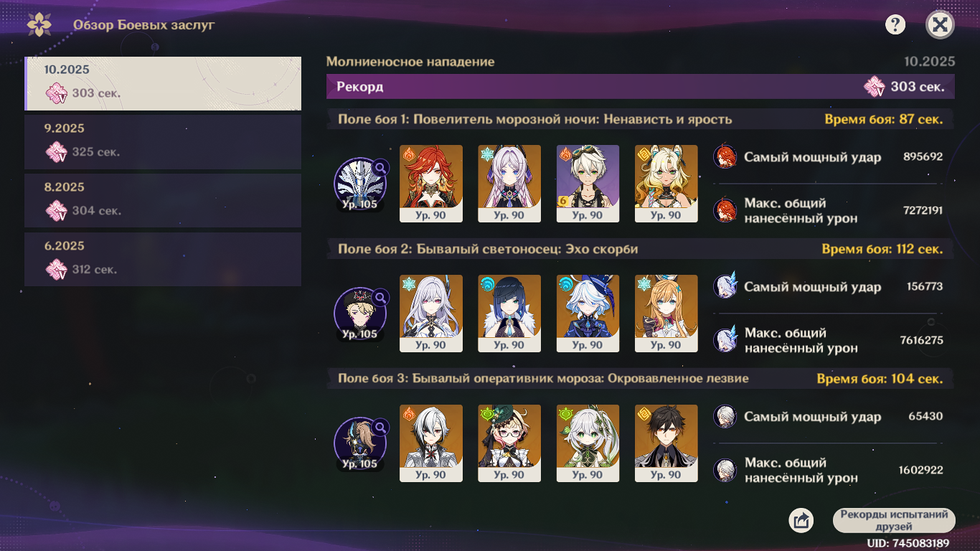This screenshot has width=980, height=551.
Task: Switch to the 9.2025 record of 325 сек.
Action: 163,142
